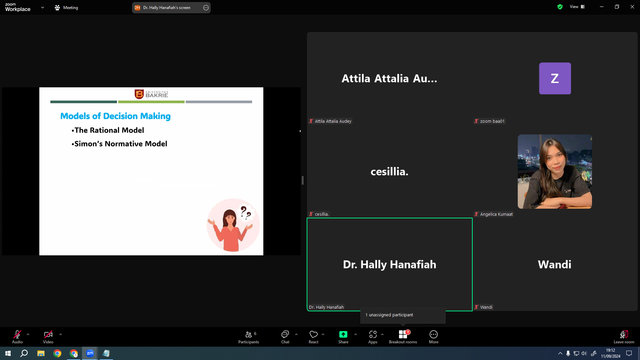Image resolution: width=640 pixels, height=360 pixels.
Task: Open the Zoom Workplace dropdown chevron
Action: [x=42, y=7]
